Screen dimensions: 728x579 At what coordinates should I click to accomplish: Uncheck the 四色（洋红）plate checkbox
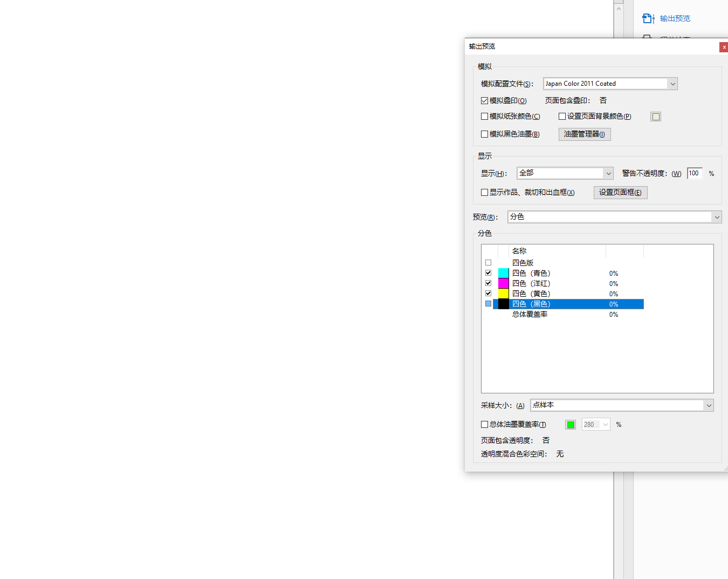coord(488,283)
